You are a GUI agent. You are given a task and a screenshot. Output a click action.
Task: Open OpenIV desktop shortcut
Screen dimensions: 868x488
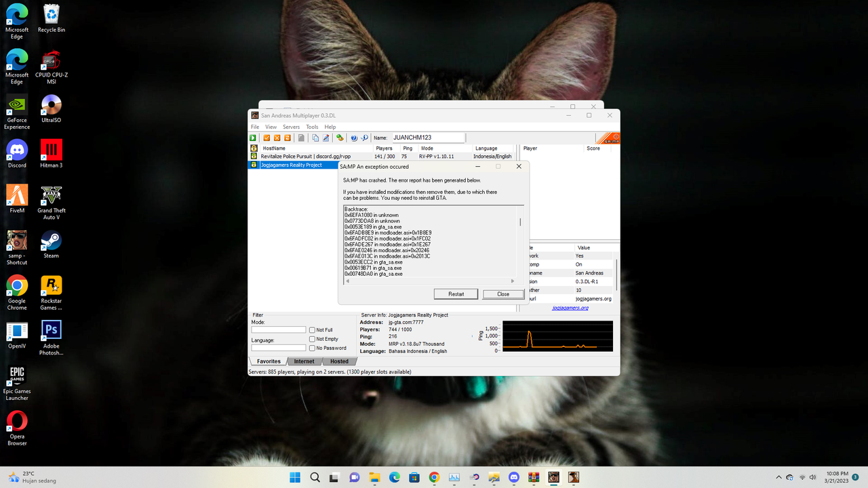click(17, 335)
